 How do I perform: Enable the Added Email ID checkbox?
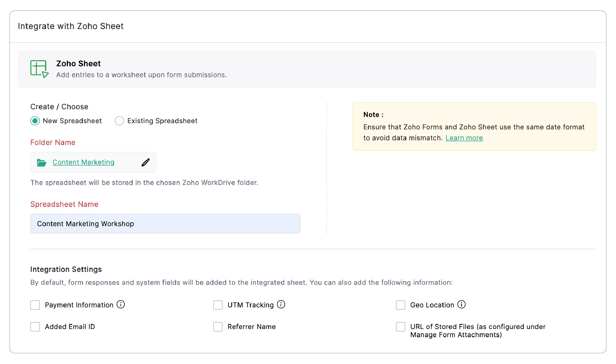pos(35,327)
